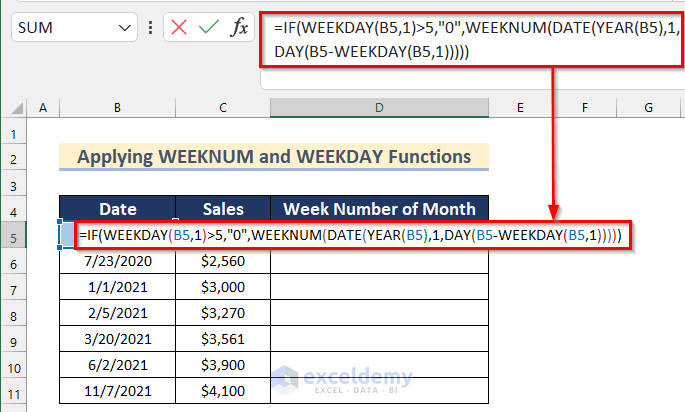
Task: Select column C header
Action: (222, 108)
